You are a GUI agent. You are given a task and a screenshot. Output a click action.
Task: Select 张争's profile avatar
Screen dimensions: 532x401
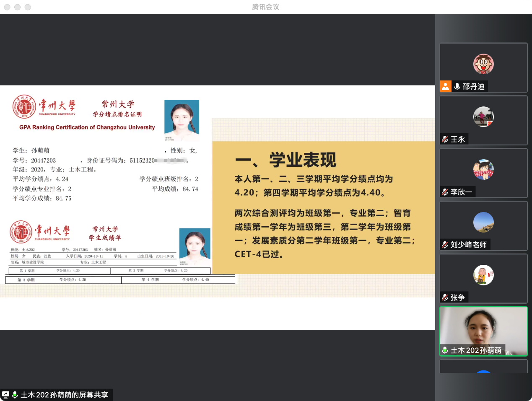point(483,275)
